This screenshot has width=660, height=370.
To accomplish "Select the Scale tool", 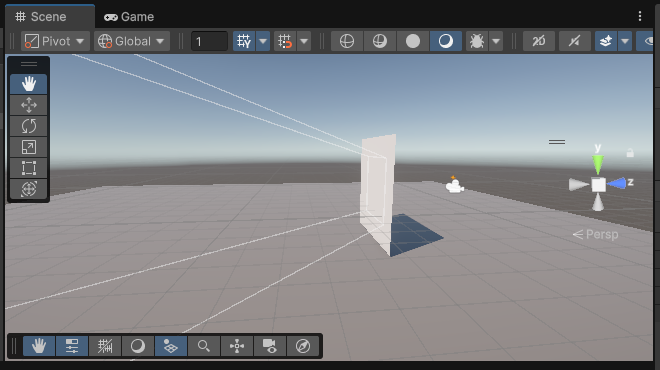I will coord(29,147).
